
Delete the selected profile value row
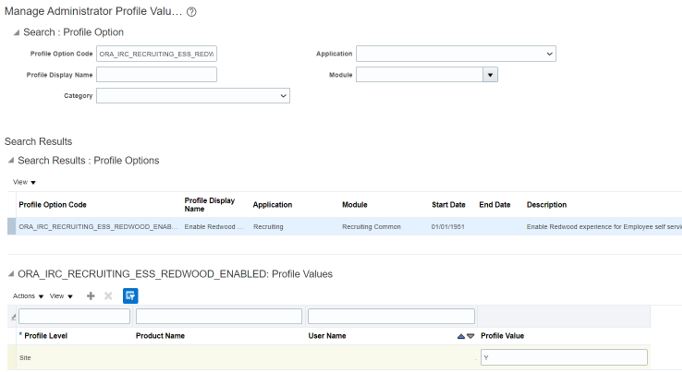click(x=108, y=296)
